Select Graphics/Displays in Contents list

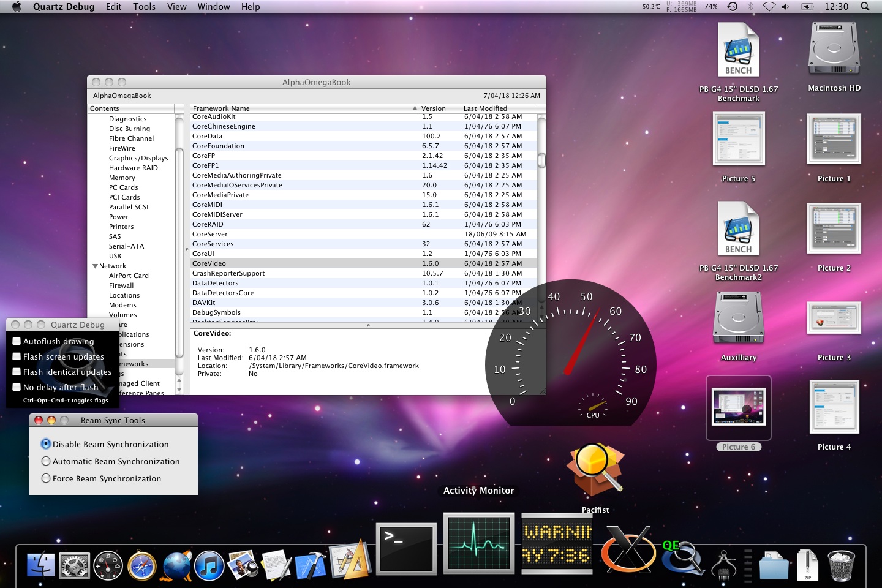138,158
